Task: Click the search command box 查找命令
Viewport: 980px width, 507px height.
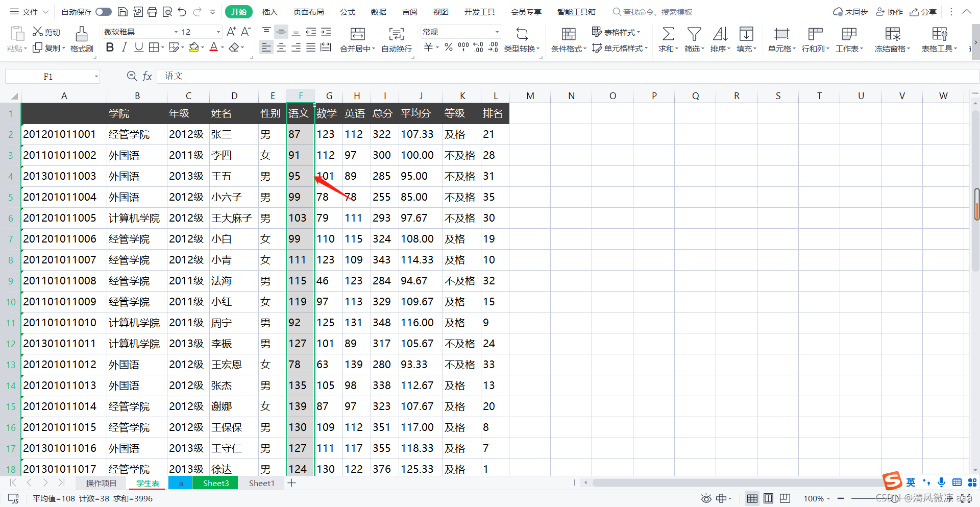Action: (653, 12)
